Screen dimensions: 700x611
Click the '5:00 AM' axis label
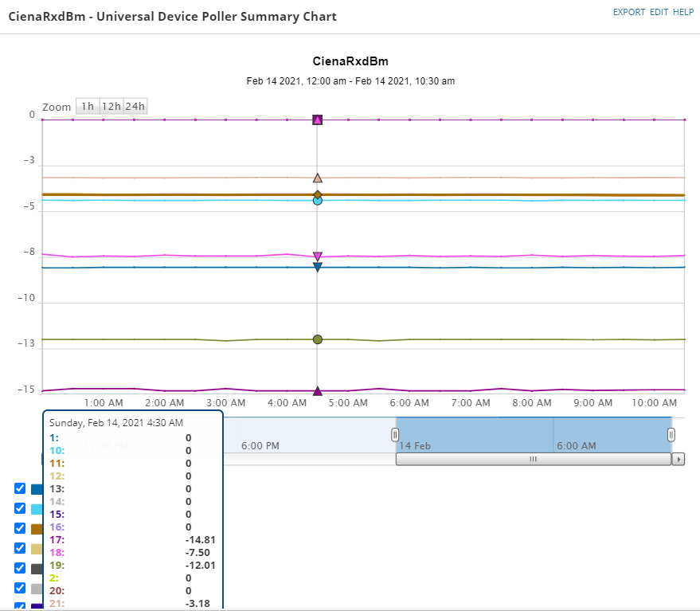coord(348,403)
